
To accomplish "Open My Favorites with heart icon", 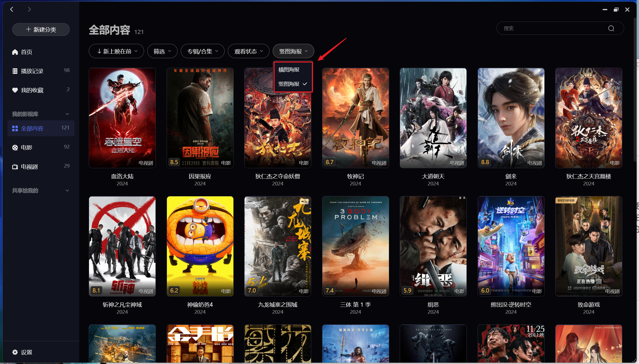I will coord(32,90).
